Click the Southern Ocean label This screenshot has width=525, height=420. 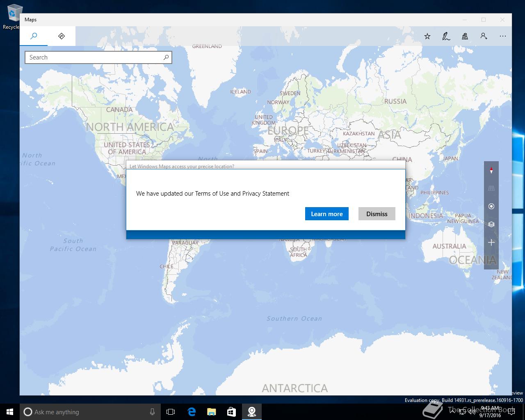click(294, 318)
